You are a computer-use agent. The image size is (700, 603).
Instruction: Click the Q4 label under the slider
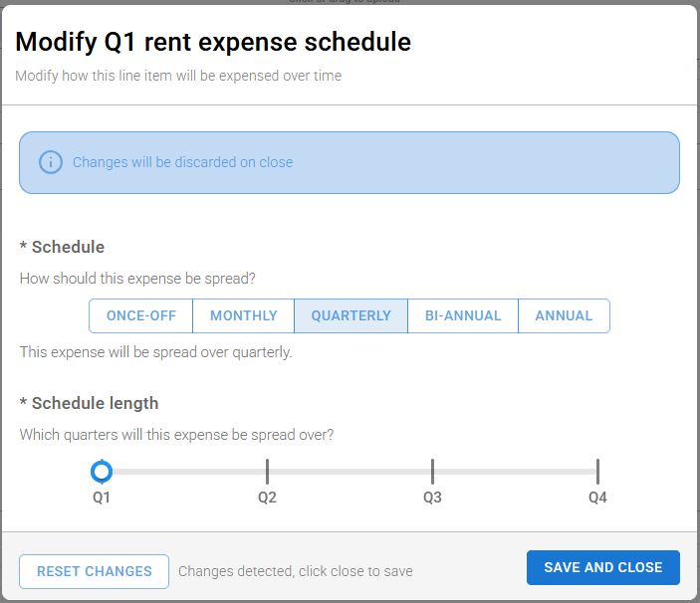tap(597, 497)
